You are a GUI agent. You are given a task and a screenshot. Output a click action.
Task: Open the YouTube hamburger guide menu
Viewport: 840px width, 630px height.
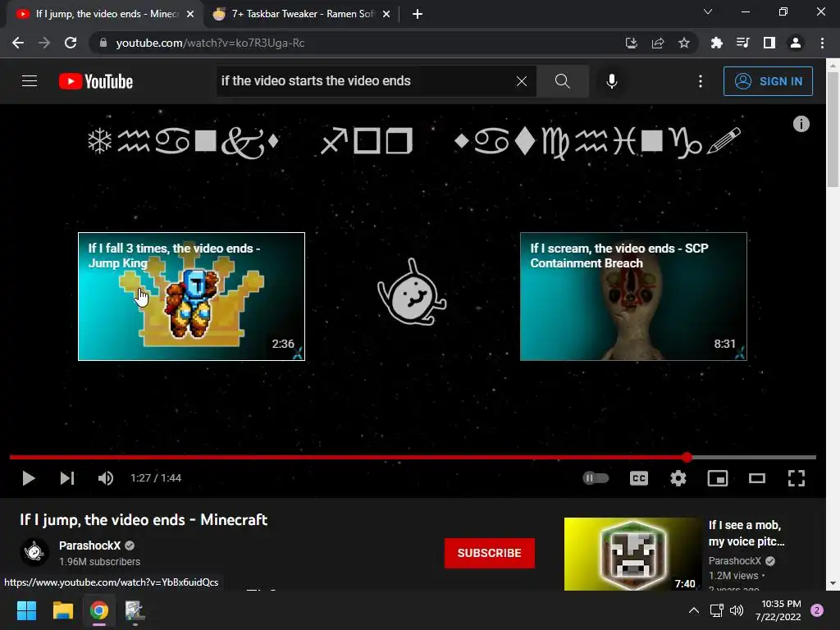[30, 81]
